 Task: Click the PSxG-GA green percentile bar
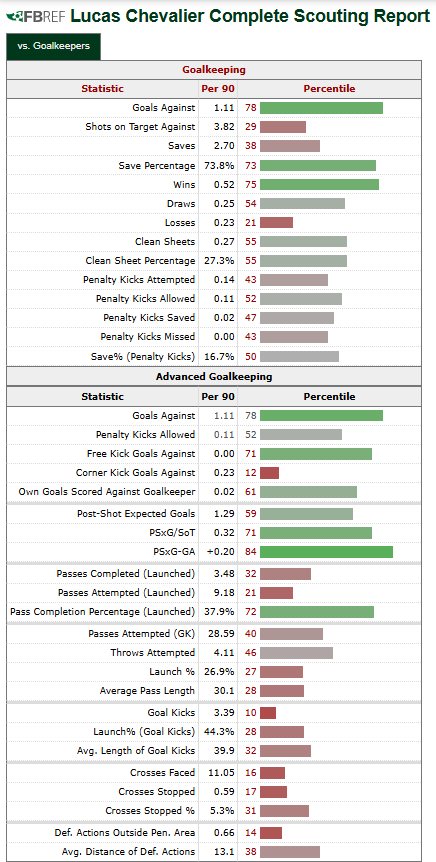(x=327, y=552)
